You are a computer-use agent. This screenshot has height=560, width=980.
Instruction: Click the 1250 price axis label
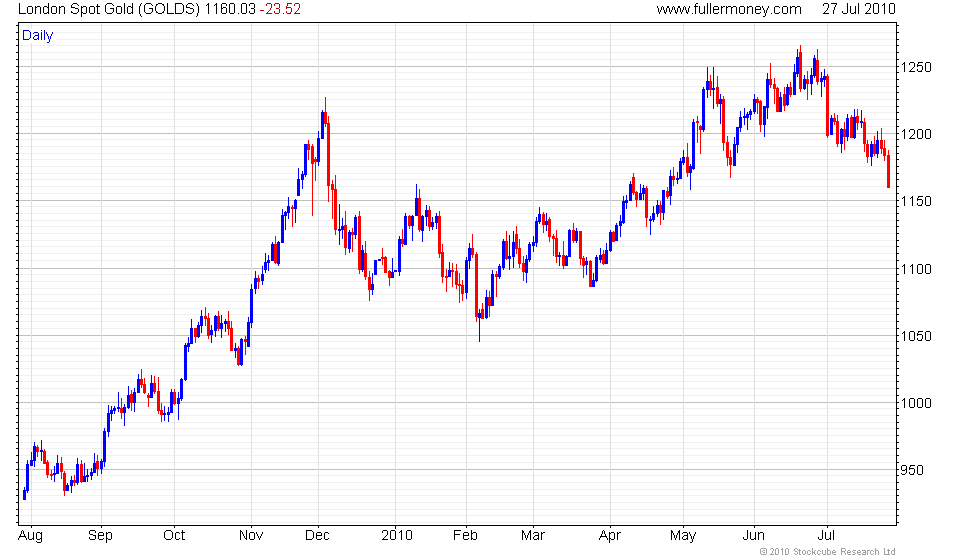click(x=916, y=68)
